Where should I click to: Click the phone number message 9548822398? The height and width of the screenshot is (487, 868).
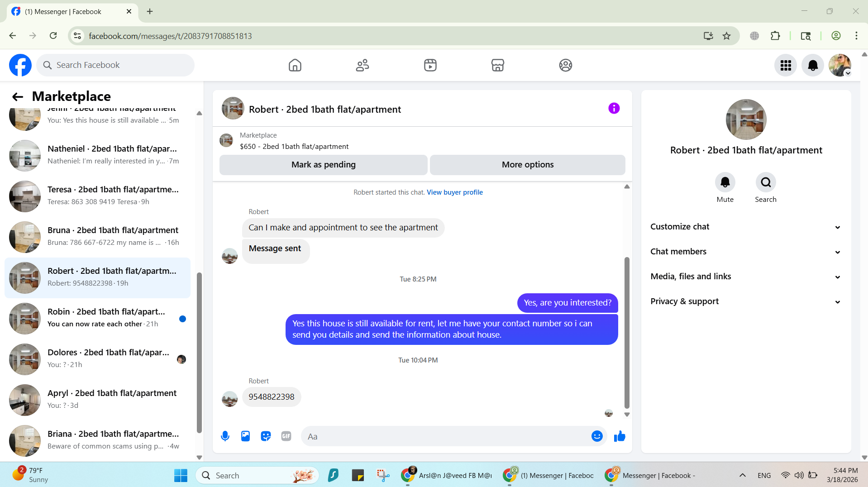coord(271,397)
